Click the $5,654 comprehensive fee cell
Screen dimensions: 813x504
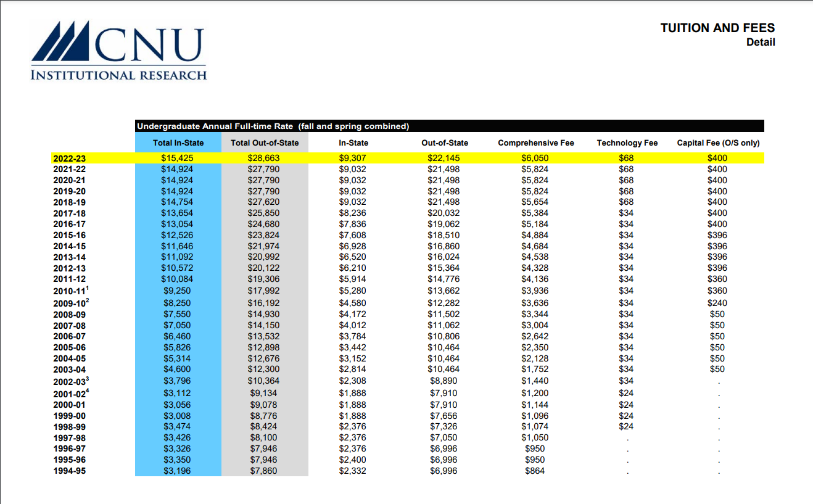click(535, 202)
